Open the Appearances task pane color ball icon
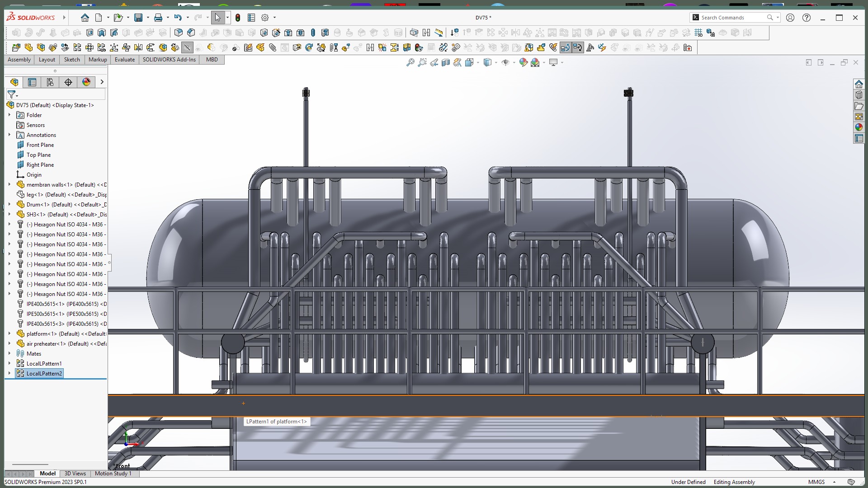Screen dimensions: 868x488 pos(859,127)
